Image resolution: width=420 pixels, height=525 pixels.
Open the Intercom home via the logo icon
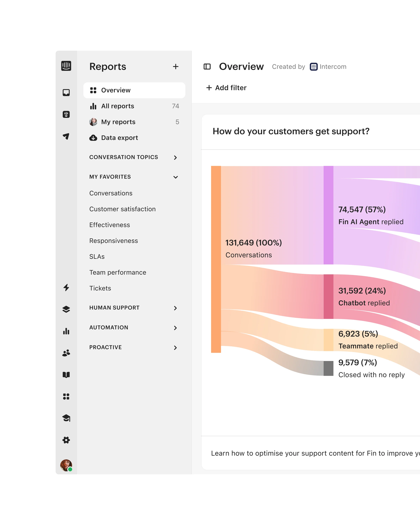coord(66,66)
